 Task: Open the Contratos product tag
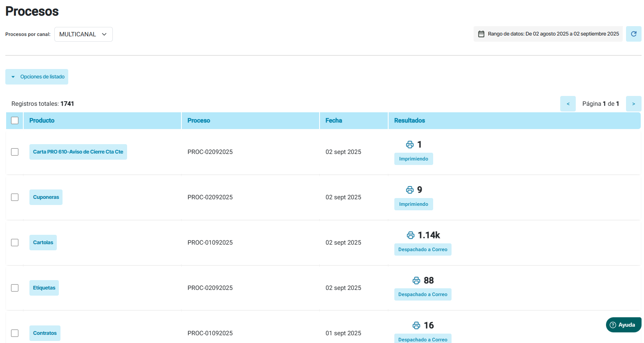45,333
